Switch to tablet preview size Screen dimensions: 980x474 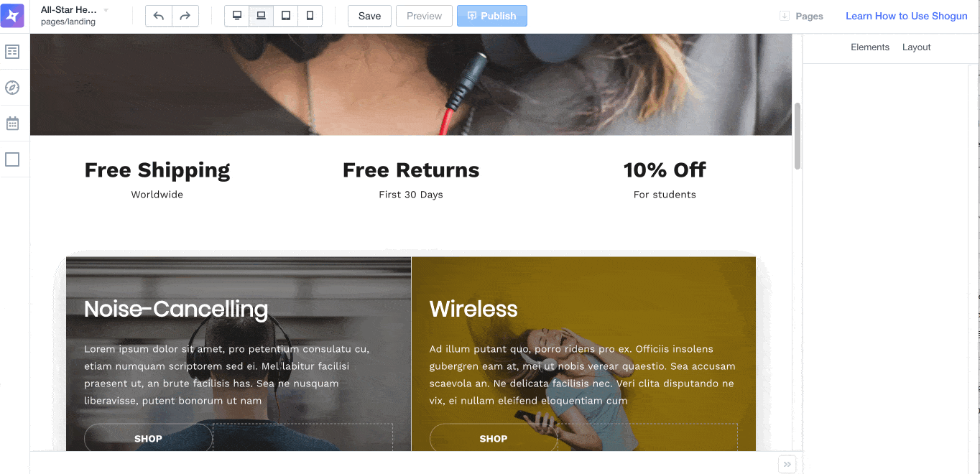(x=285, y=16)
